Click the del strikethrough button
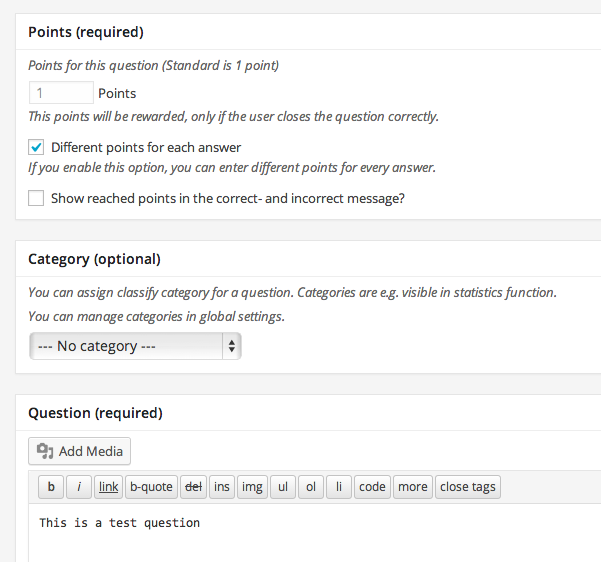Viewport: 601px width, 562px height. 194,487
